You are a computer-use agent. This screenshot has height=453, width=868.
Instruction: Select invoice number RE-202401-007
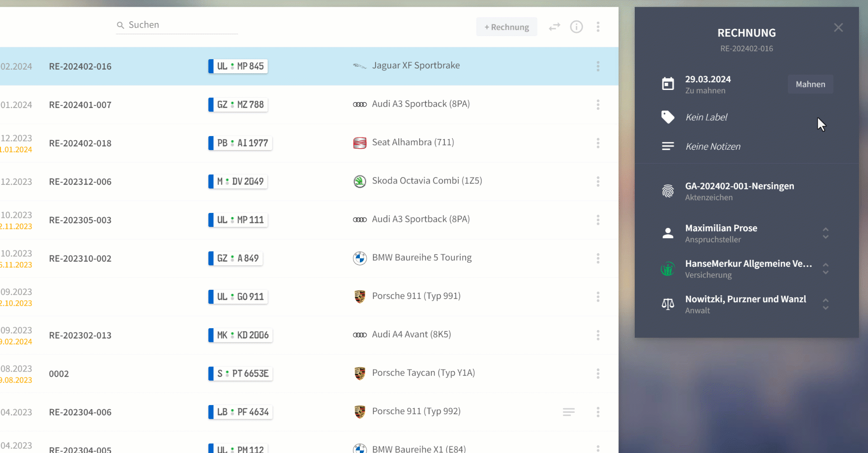pyautogui.click(x=80, y=105)
